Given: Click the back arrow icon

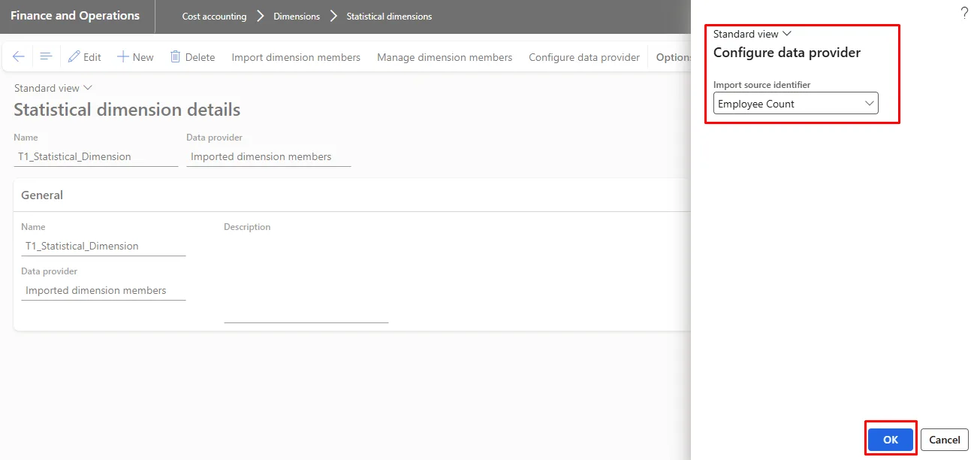Looking at the screenshot, I should pyautogui.click(x=19, y=57).
